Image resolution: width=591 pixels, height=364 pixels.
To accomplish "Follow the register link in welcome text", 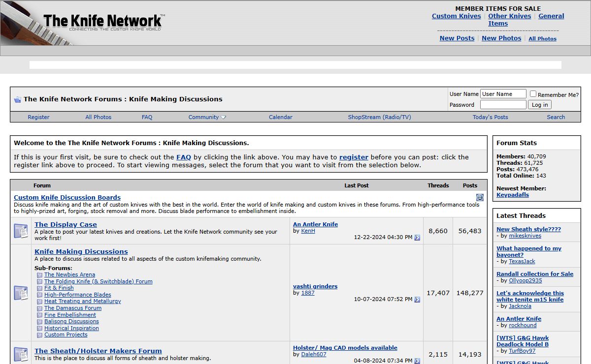I will 354,157.
